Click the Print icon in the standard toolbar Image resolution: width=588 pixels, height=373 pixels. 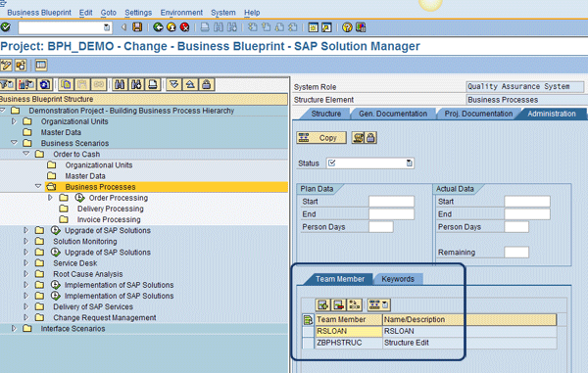pyautogui.click(x=205, y=27)
